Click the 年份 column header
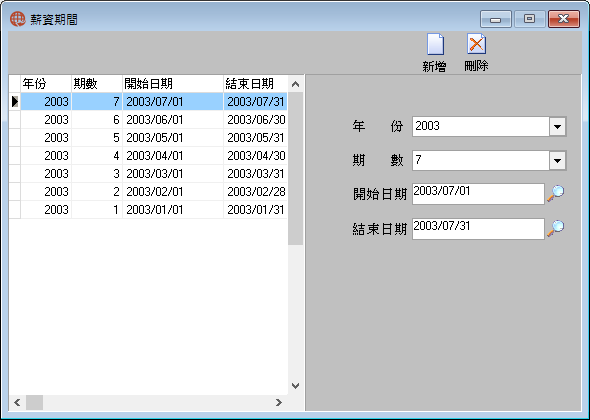Viewport: 590px width, 420px height. pyautogui.click(x=46, y=84)
